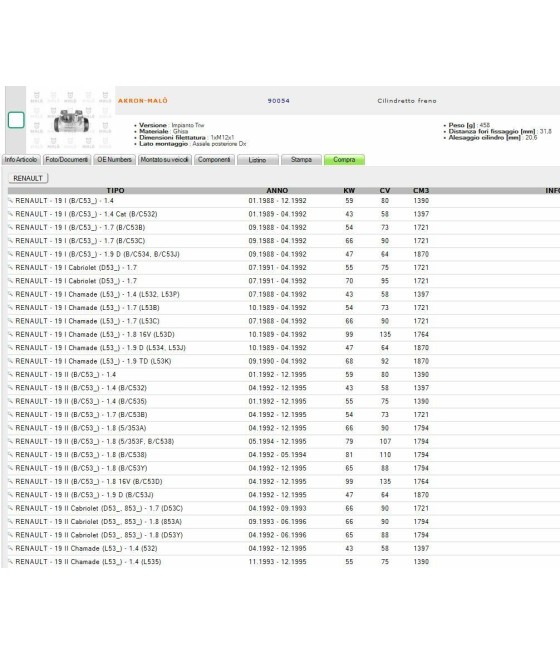Image resolution: width=560 pixels, height=655 pixels.
Task: Click the magnifier icon for 19 II 1.9 D (B/C53J)
Action: click(11, 495)
